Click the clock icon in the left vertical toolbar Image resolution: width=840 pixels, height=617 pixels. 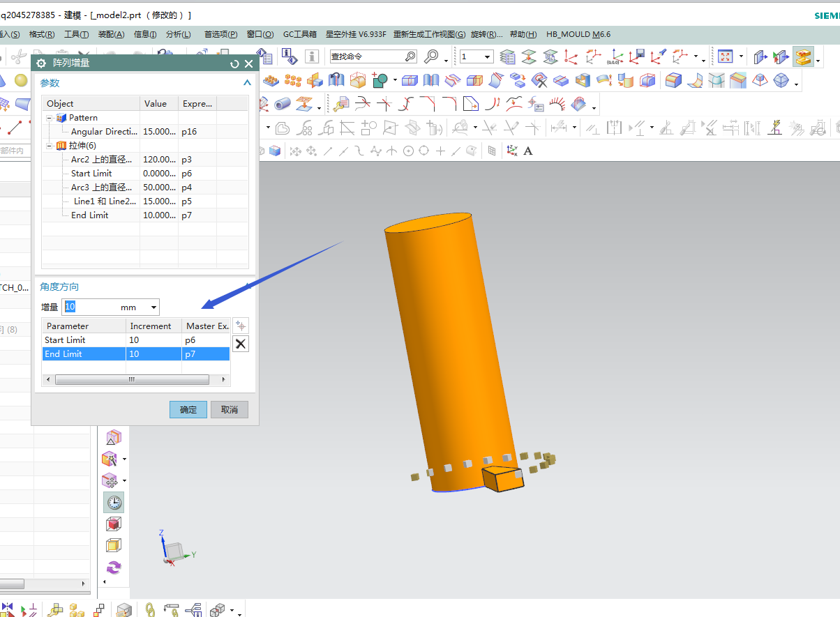[x=114, y=502]
